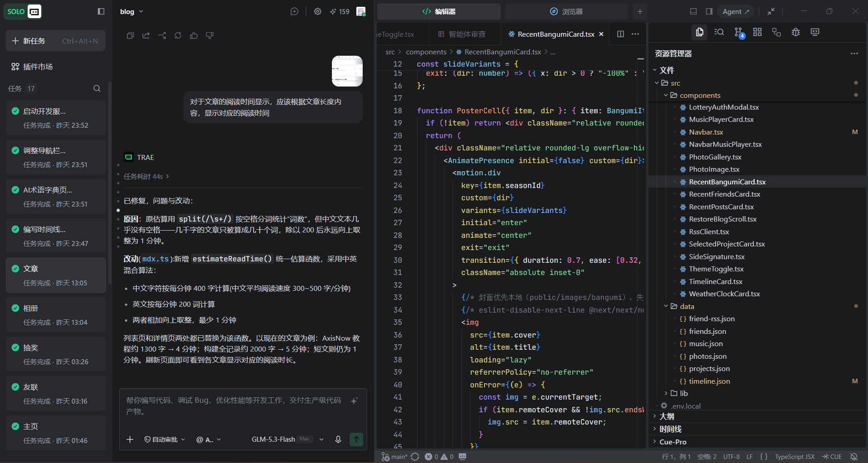This screenshot has height=463, width=868.
Task: Open the blog project dropdown
Action: (x=131, y=11)
